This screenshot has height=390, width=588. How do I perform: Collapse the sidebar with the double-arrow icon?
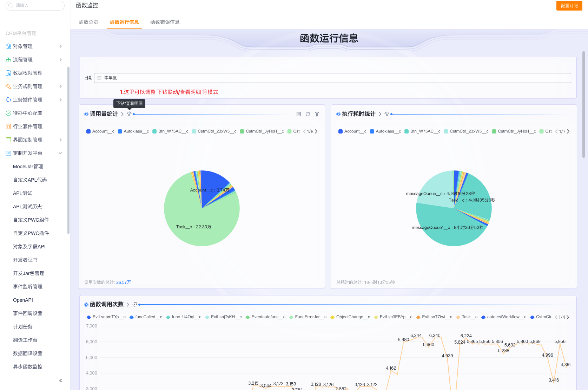pyautogui.click(x=61, y=380)
